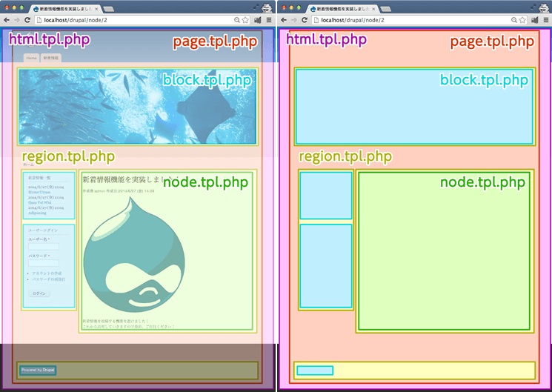Go back in the right browser window
Screen dimensions: 552x392
pos(284,20)
